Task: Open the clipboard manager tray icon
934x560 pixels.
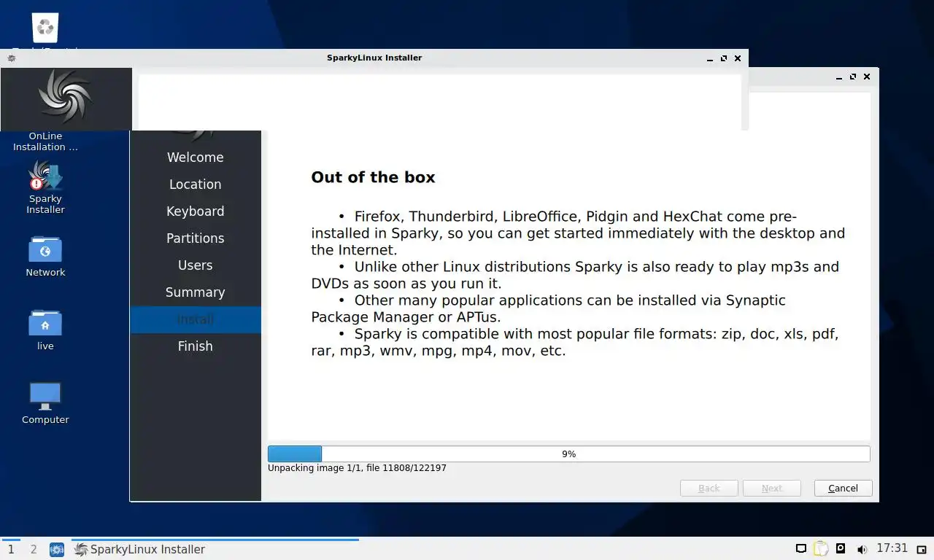Action: [821, 549]
